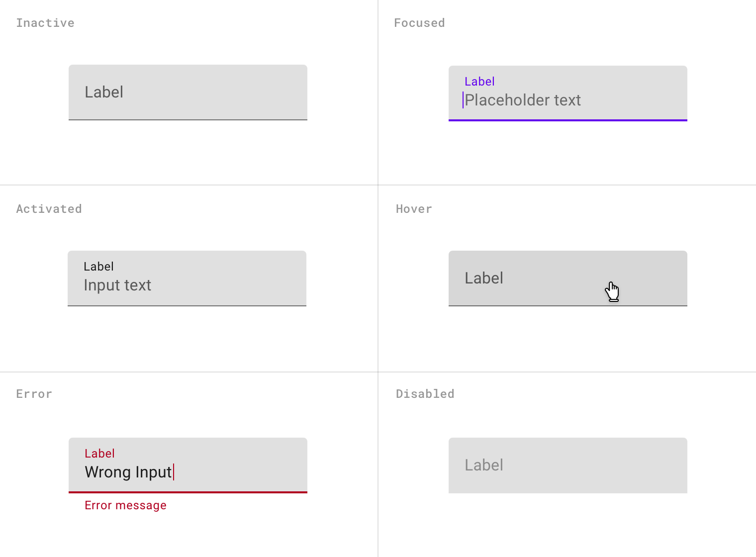Click the Disabled text field
Viewport: 756px width, 557px height.
pos(568,465)
